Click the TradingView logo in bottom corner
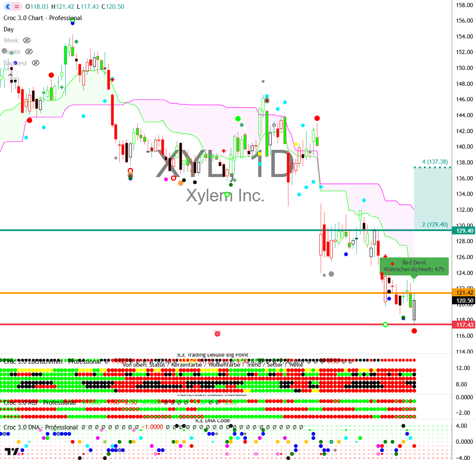 point(12,452)
